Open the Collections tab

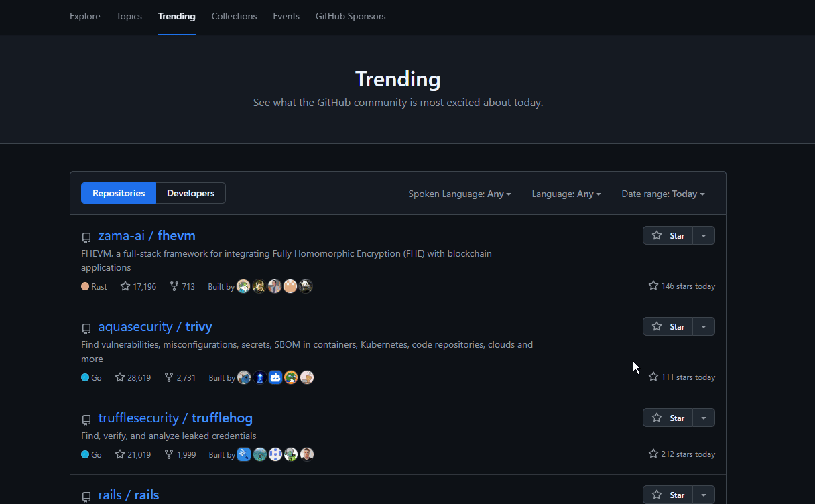234,16
